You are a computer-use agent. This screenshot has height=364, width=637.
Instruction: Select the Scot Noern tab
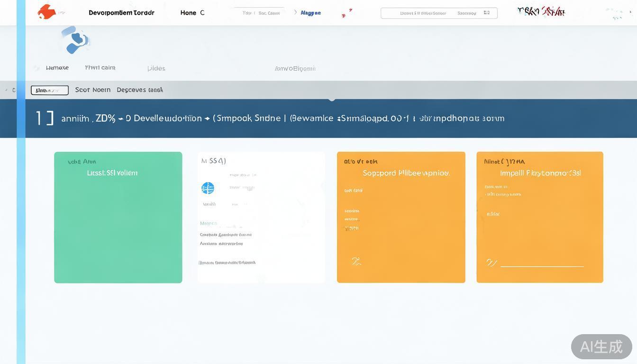[x=93, y=90]
